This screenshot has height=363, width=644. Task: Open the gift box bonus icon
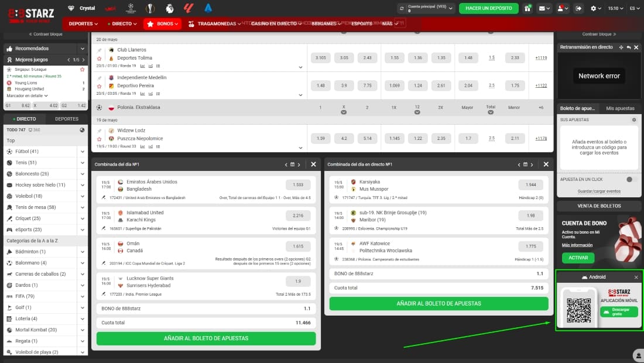[x=527, y=8]
